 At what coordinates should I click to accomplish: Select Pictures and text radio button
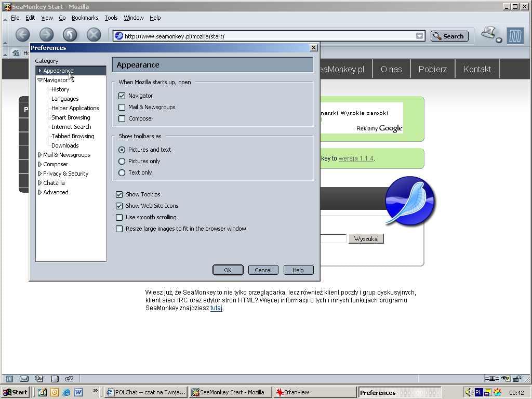(122, 150)
